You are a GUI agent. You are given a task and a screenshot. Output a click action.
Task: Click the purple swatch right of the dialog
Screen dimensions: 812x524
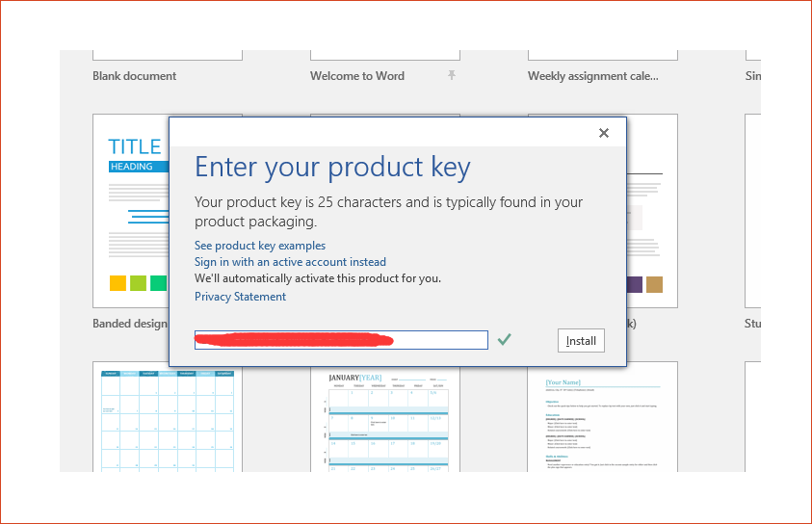pyautogui.click(x=634, y=284)
